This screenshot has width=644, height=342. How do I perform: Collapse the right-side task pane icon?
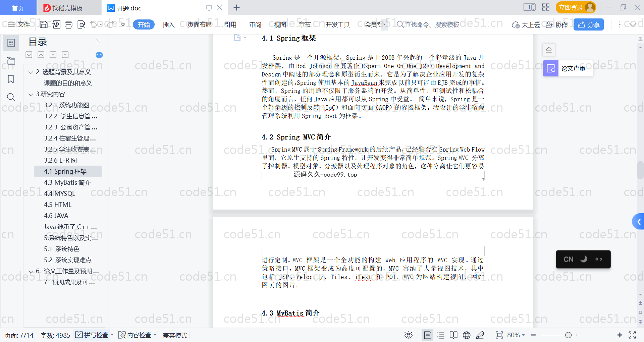[549, 50]
